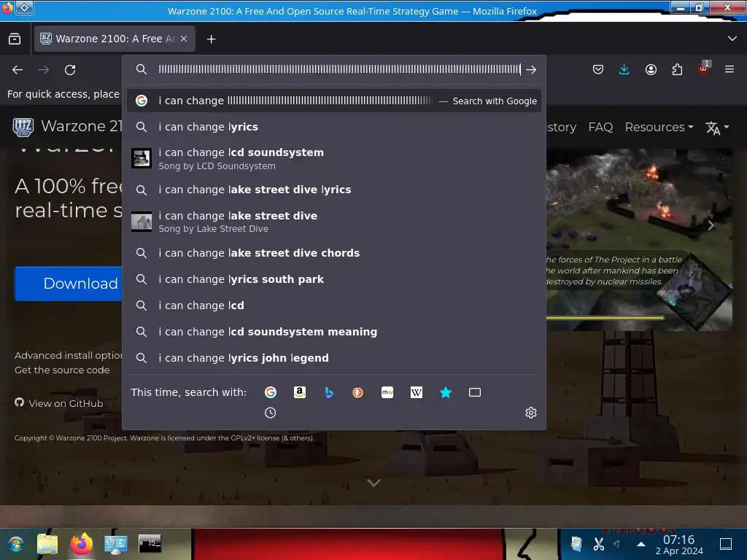
Task: Open file manager from taskbar
Action: pyautogui.click(x=47, y=544)
